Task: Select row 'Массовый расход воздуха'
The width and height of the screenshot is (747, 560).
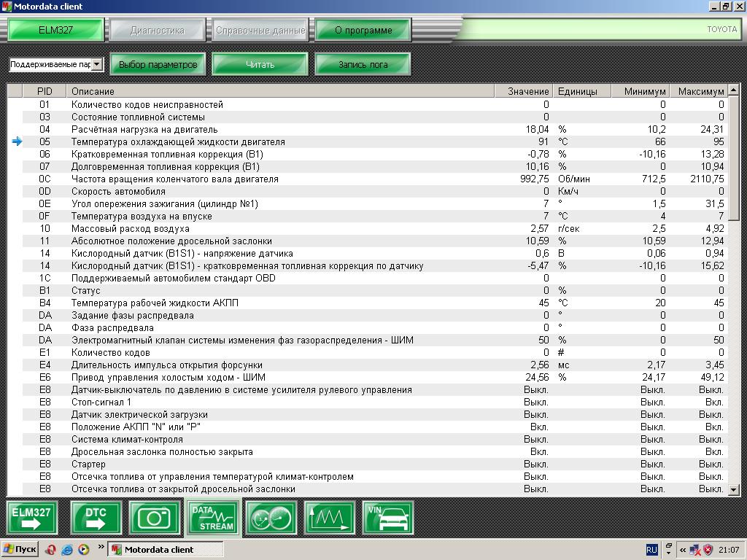Action: point(368,228)
